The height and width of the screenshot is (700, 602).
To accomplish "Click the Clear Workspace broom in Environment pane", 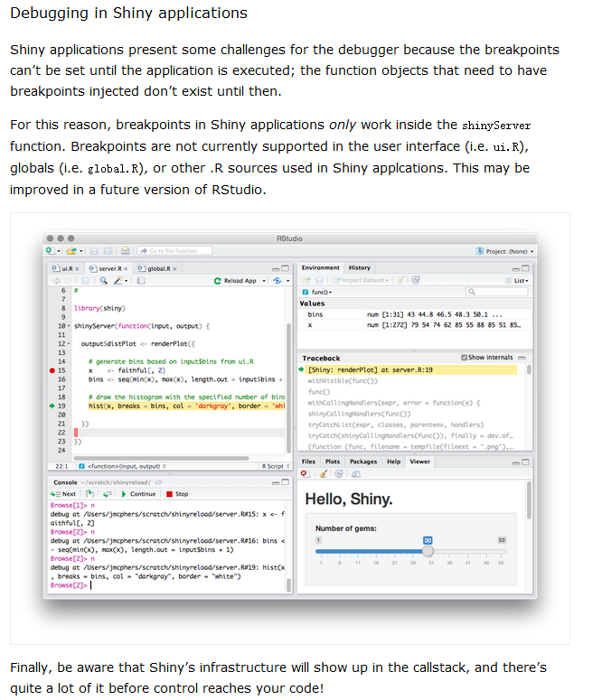I will tap(401, 280).
